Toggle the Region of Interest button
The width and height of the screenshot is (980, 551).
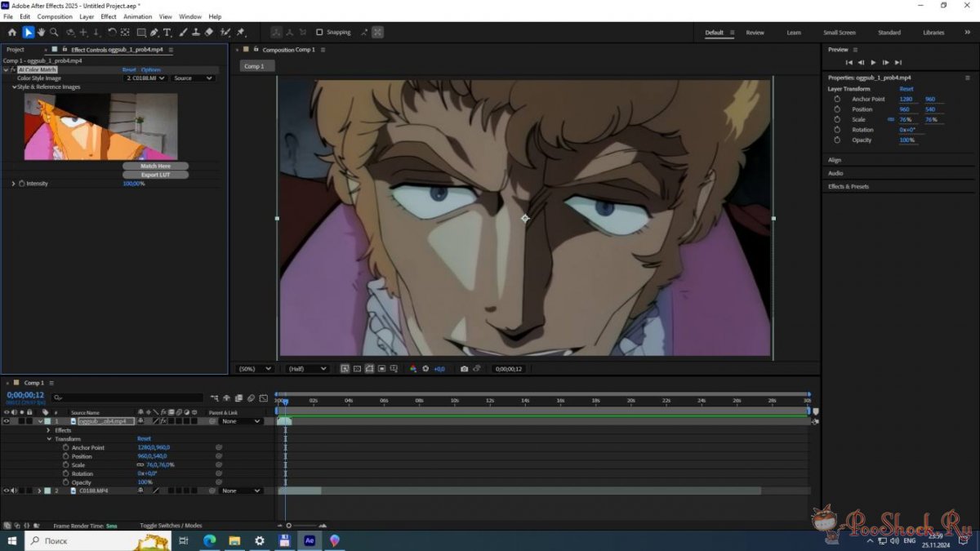click(381, 369)
